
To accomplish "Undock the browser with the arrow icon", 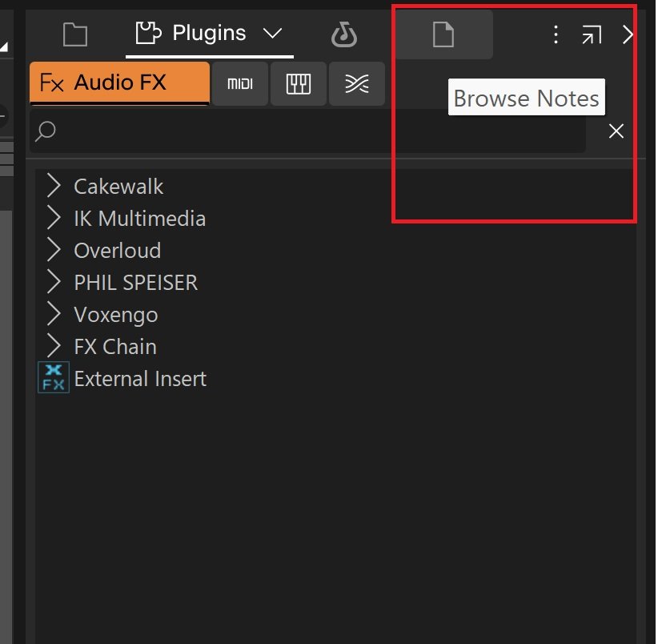I will tap(592, 34).
